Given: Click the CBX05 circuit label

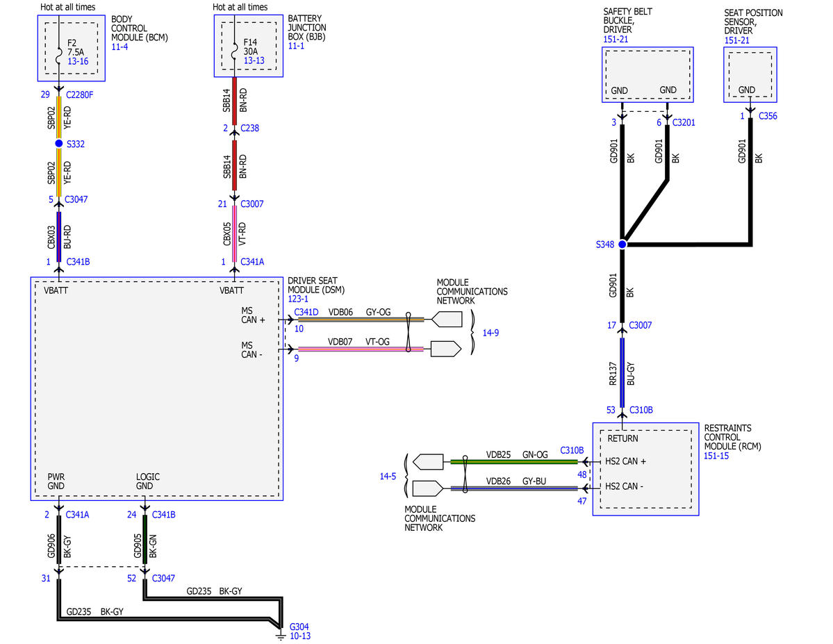Looking at the screenshot, I should pos(227,234).
